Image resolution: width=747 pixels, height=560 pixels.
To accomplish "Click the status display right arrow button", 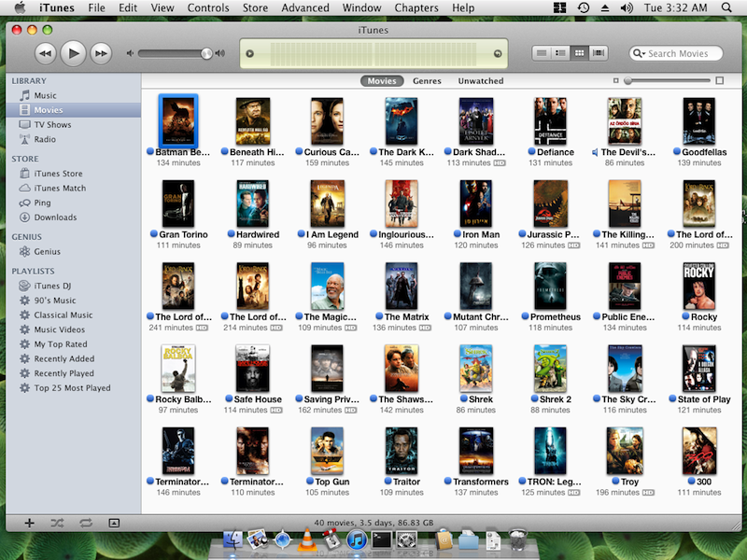I will pyautogui.click(x=498, y=53).
